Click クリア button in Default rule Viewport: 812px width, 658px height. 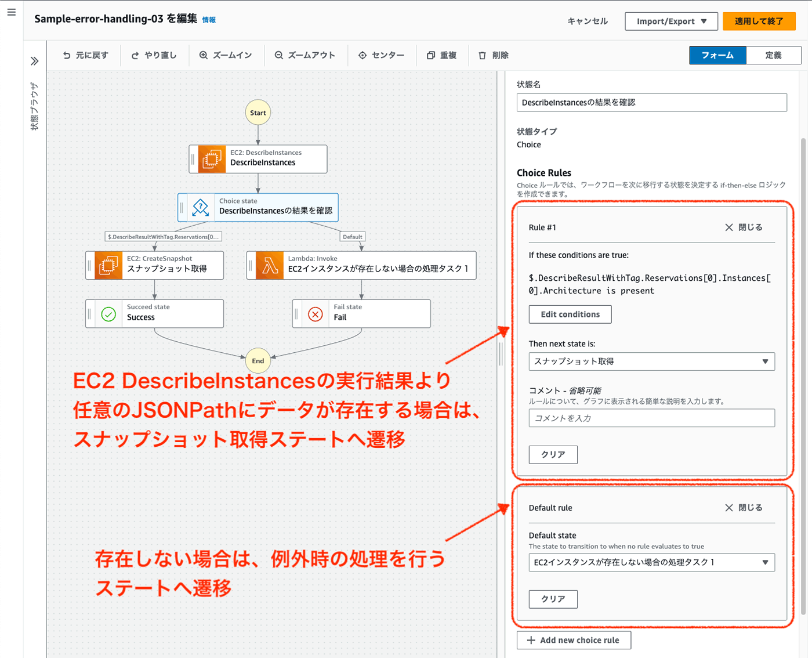tap(553, 599)
